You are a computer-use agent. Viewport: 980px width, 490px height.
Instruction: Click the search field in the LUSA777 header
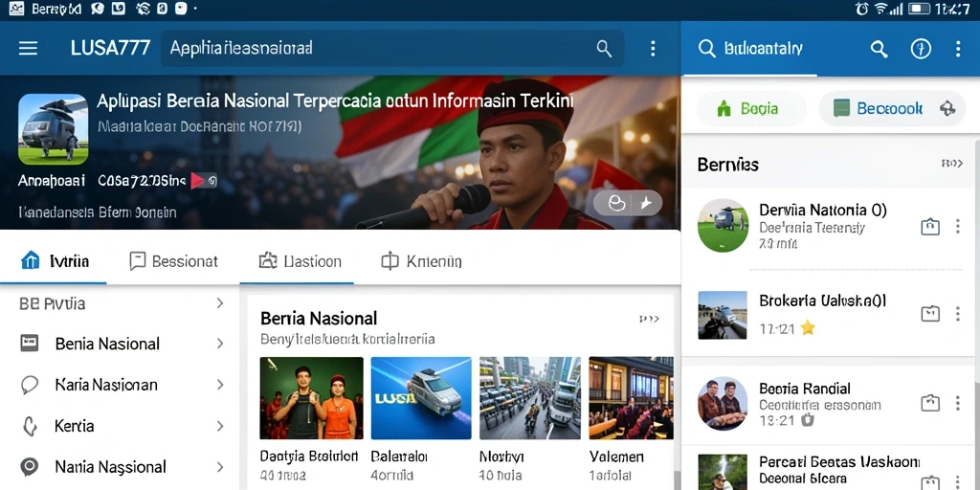(x=391, y=48)
